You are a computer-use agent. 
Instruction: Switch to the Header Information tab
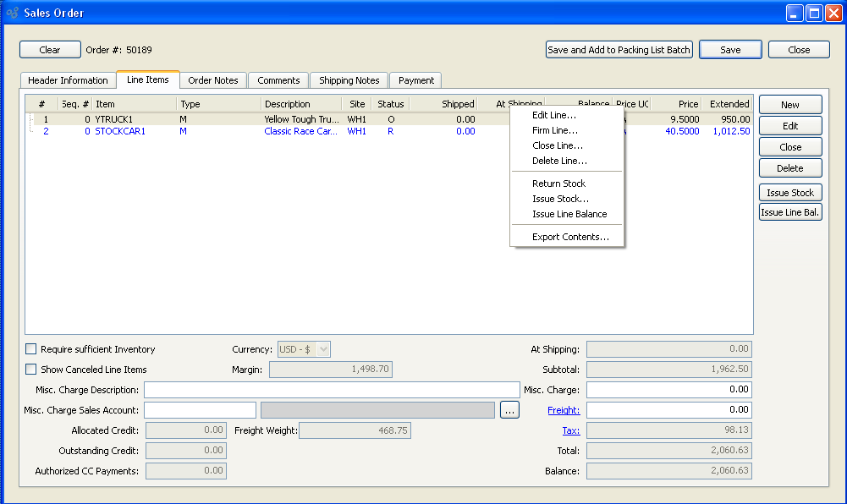click(x=68, y=80)
